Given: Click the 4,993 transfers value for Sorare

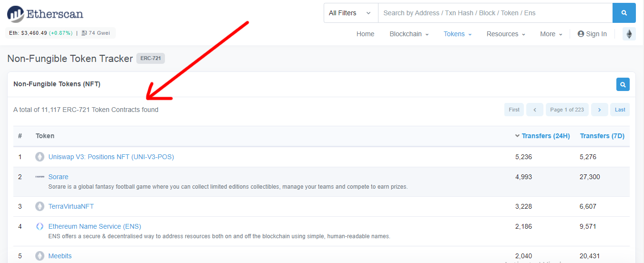Looking at the screenshot, I should tap(523, 177).
